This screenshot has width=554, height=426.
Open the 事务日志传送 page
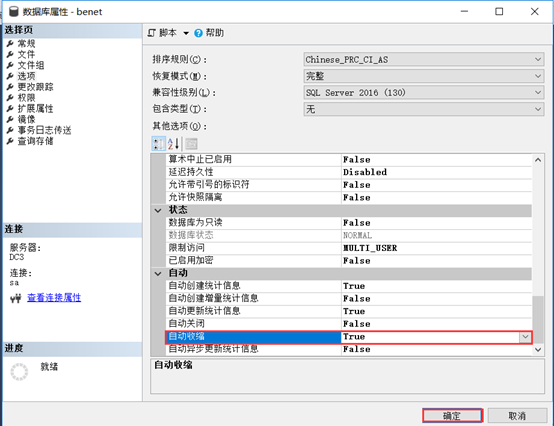pyautogui.click(x=45, y=130)
